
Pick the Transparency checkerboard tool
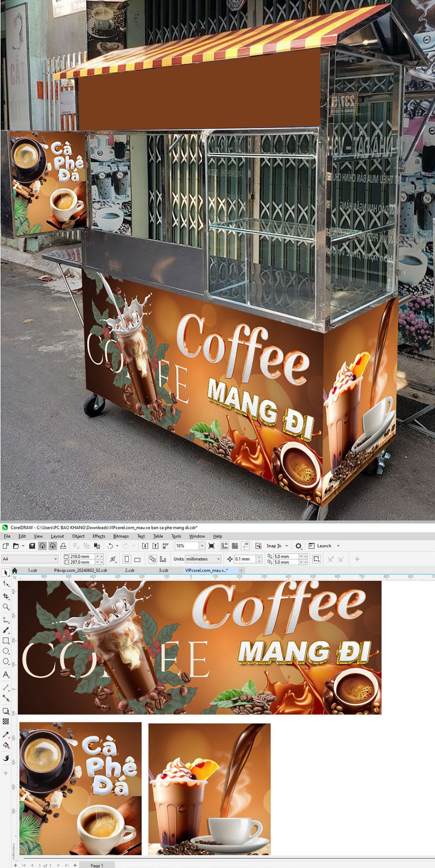(6, 721)
